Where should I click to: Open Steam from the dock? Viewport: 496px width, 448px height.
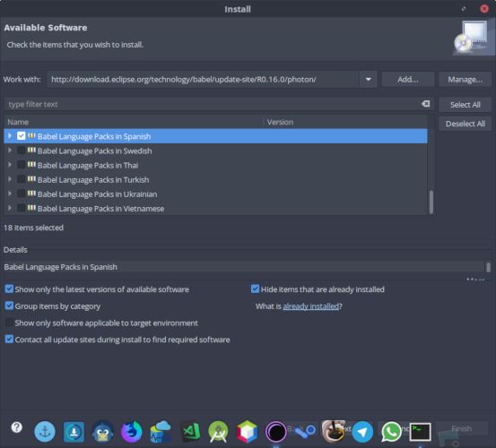click(x=305, y=432)
